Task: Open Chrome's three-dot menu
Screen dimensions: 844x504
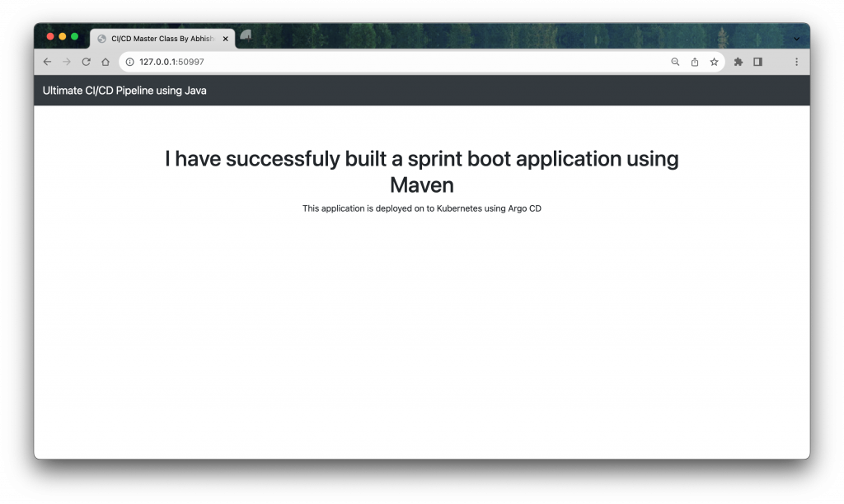Action: click(x=797, y=62)
